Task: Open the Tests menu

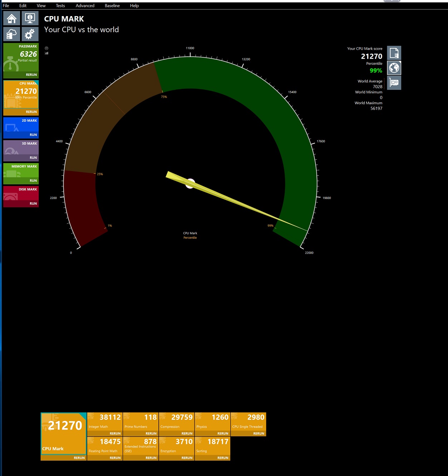Action: click(60, 6)
